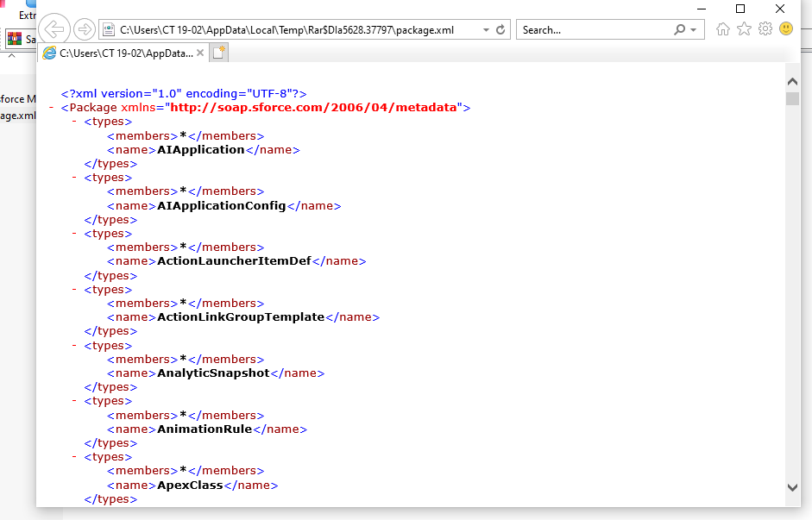Collapse the types node containing AIApplication
Viewport: 812px width, 520px height.
coord(74,122)
